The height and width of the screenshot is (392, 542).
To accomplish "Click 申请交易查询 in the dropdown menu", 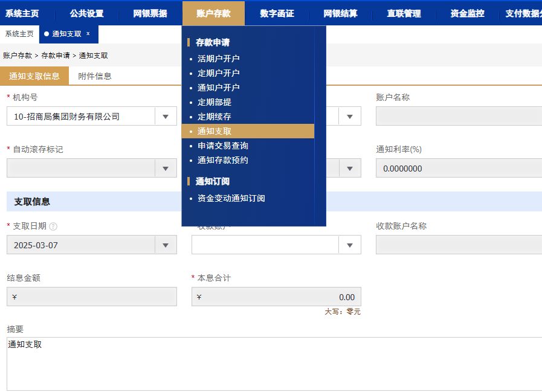I will (222, 146).
